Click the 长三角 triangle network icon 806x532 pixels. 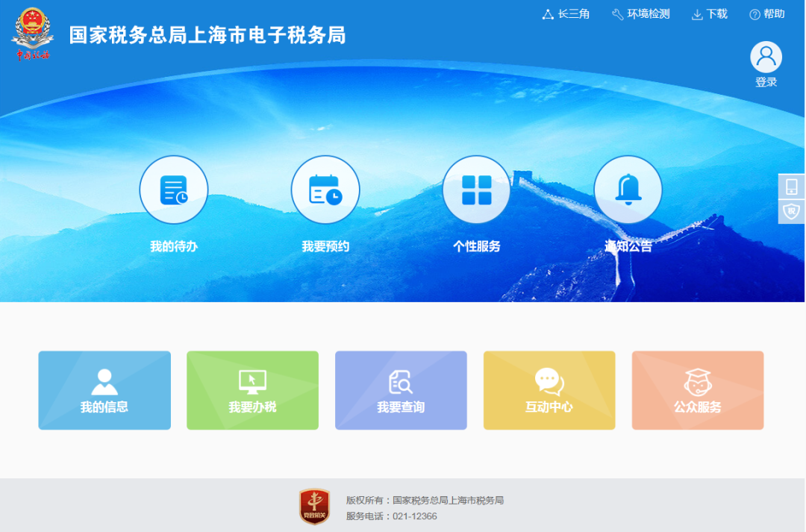click(x=548, y=13)
